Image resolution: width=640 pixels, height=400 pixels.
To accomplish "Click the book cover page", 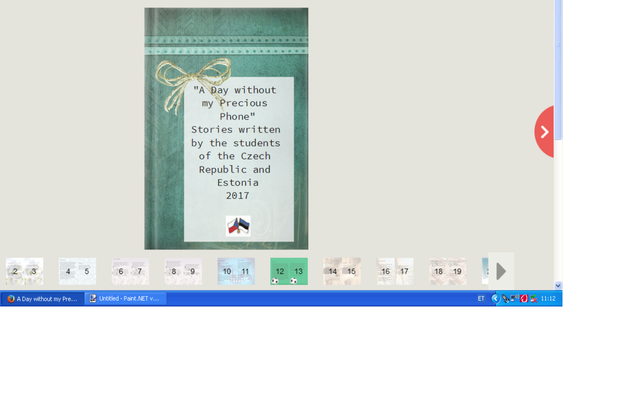I will click(226, 129).
